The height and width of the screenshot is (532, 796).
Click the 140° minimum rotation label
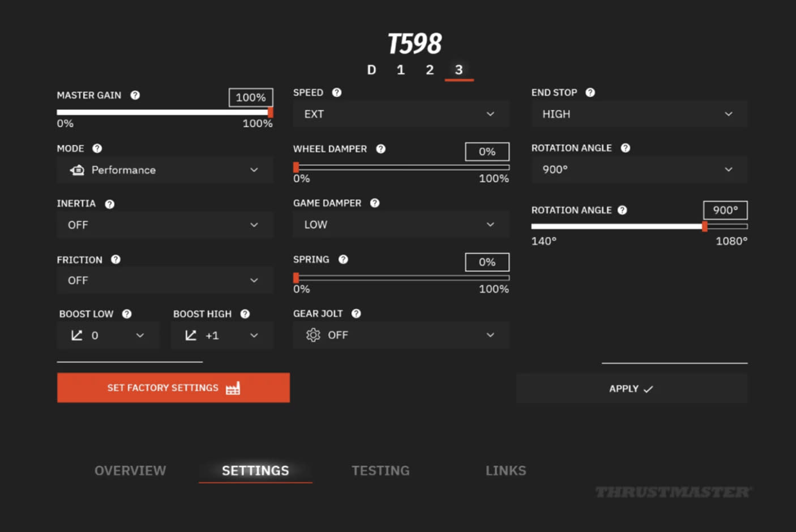[544, 241]
